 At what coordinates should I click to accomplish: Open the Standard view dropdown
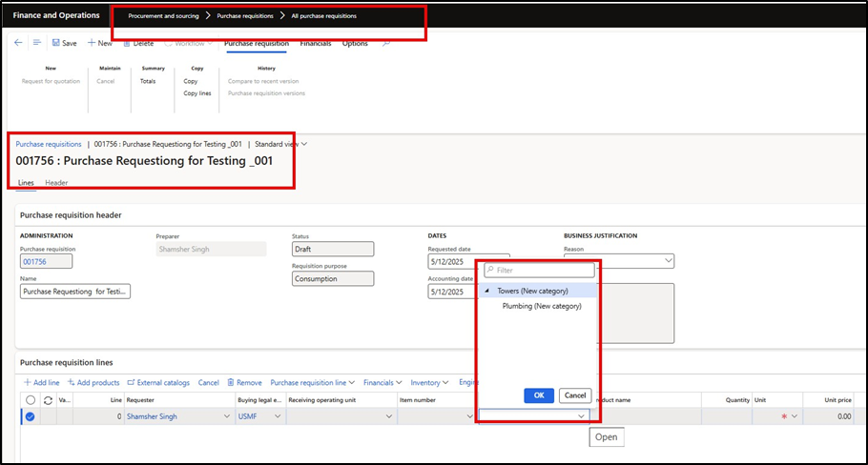click(x=281, y=144)
